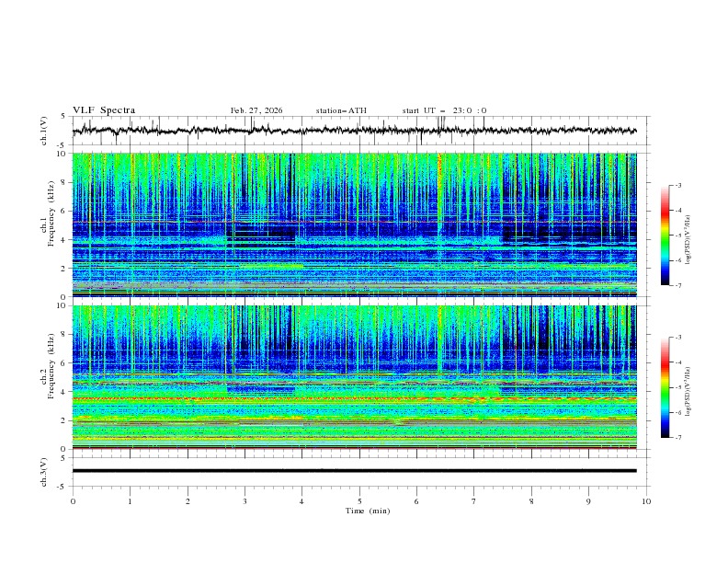This screenshot has height=563, width=728.
Task: Click the ch.2 colorbar "log(PSD)(V²/Hz)" label
Action: 688,392
